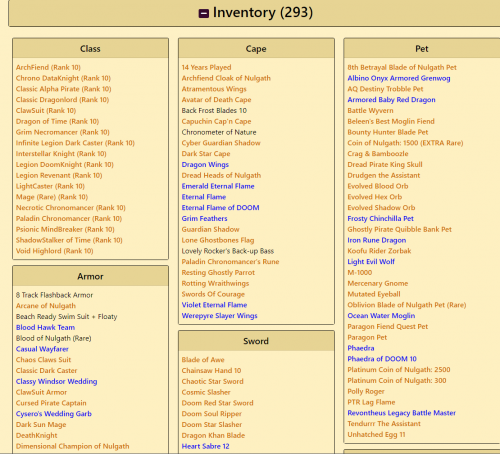This screenshot has width=500, height=454.
Task: Open Cysero's Wedding Garb link
Action: (54, 414)
